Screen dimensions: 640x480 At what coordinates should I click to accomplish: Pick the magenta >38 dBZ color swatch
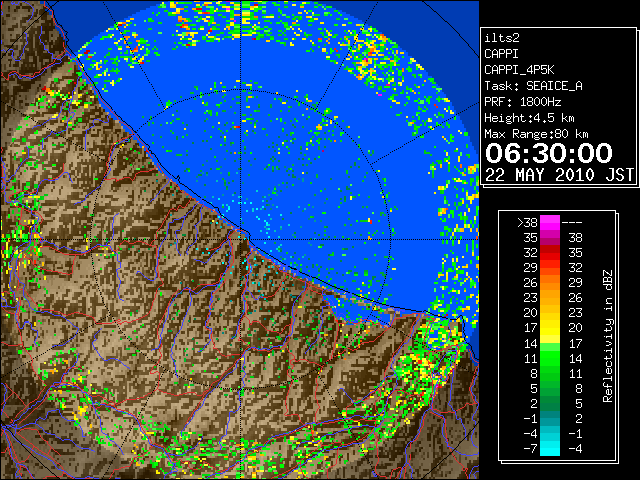550,223
